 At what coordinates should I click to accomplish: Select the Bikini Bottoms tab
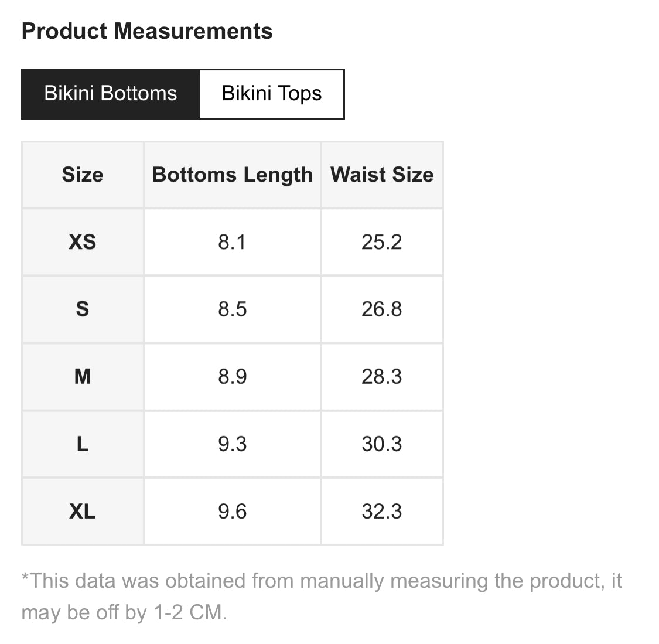click(111, 94)
